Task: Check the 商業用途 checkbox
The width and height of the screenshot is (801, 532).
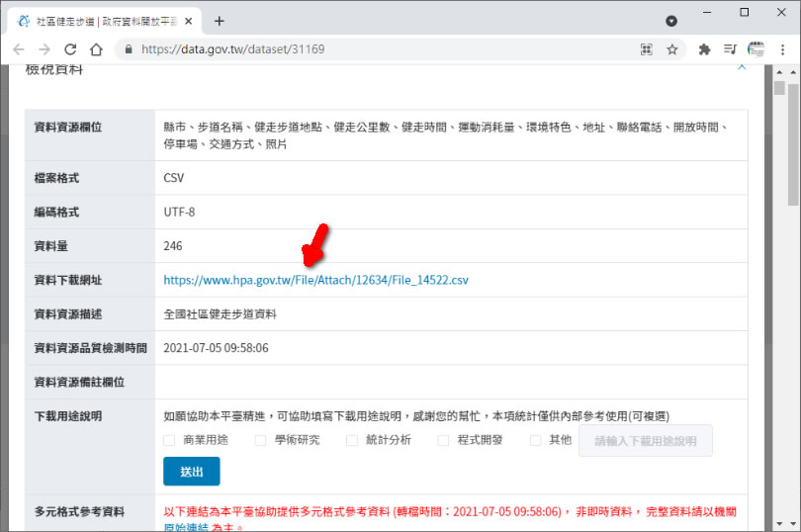Action: [169, 440]
